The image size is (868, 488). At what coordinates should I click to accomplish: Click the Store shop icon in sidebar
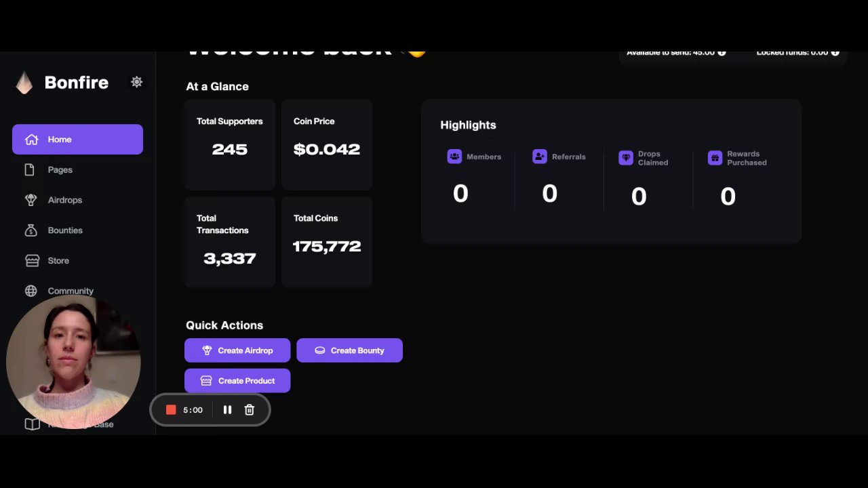pos(31,261)
